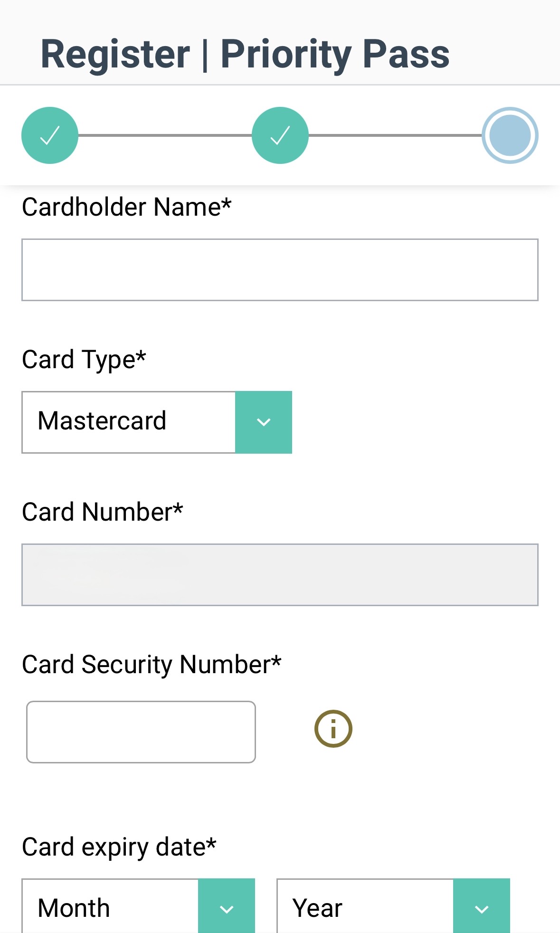Click the Card expiry date* label
This screenshot has height=933, width=560.
tap(119, 847)
